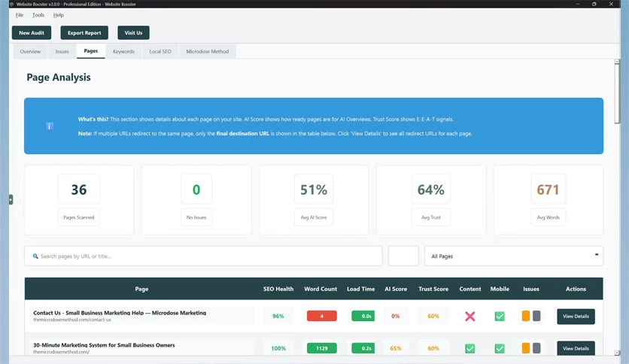The image size is (629, 364).
Task: Click the Website Booster app icon in title bar
Action: (x=11, y=4)
